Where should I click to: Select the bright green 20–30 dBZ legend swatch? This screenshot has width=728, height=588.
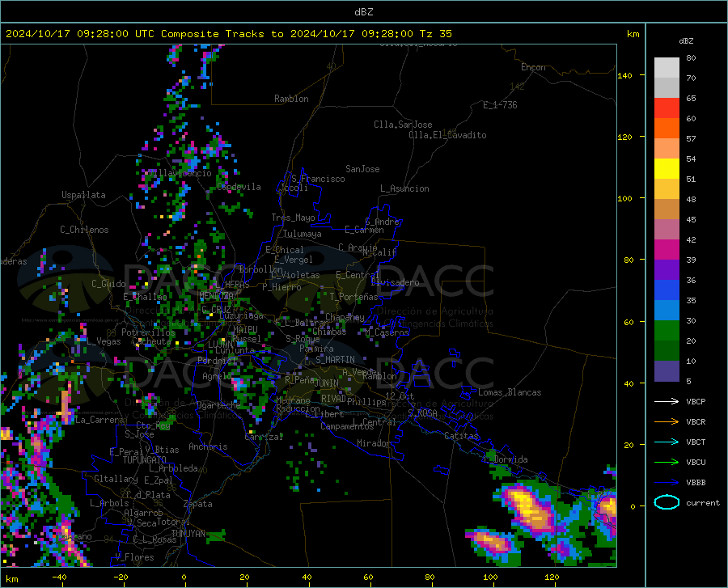point(667,331)
